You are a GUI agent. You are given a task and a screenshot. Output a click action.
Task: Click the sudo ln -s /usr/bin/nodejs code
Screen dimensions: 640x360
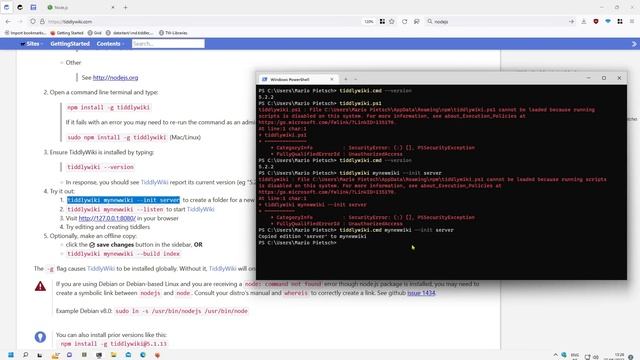point(181,311)
